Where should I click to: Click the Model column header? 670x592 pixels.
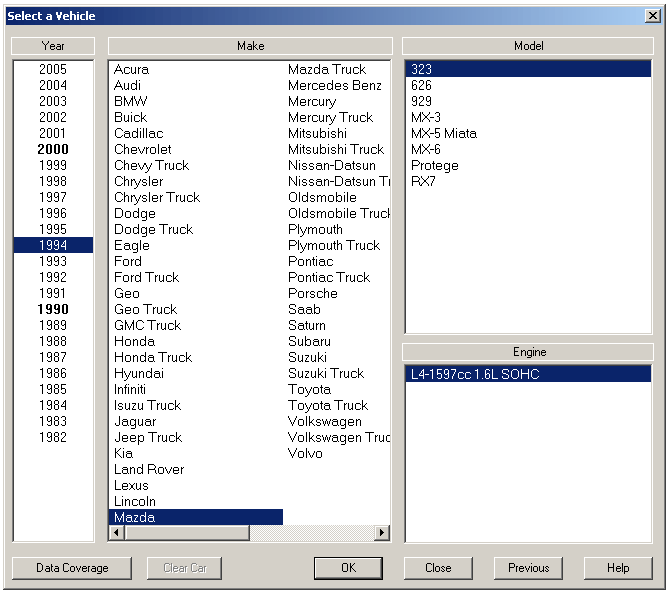click(528, 46)
